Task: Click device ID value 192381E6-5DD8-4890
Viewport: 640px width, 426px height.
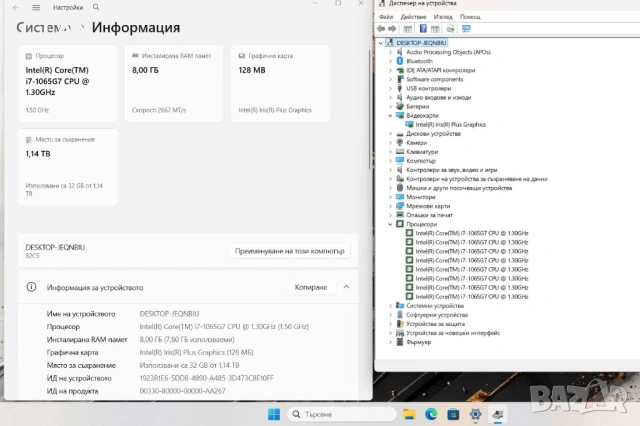Action: tap(207, 378)
